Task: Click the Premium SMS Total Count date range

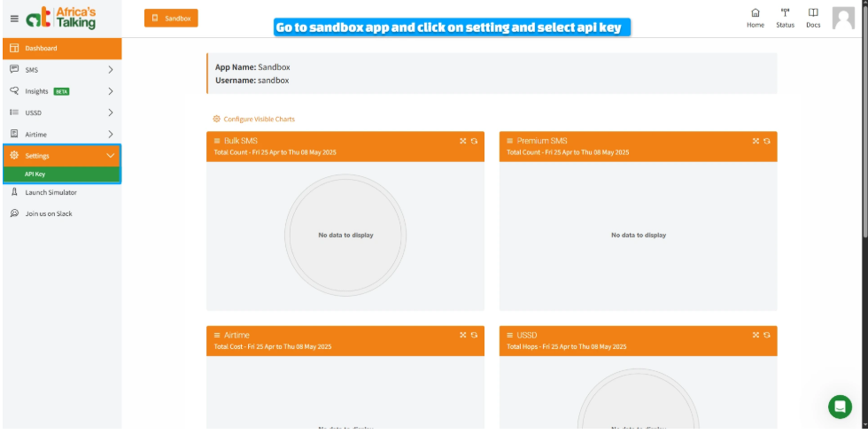Action: (x=568, y=152)
